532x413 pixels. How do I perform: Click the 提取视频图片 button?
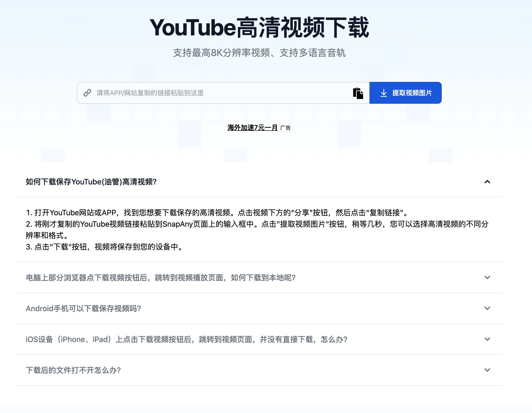[405, 93]
